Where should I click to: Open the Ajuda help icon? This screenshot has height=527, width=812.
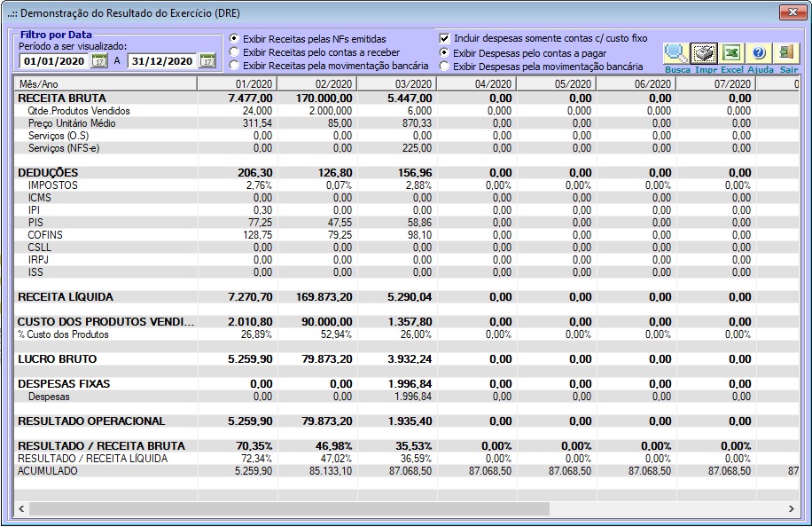click(x=759, y=53)
